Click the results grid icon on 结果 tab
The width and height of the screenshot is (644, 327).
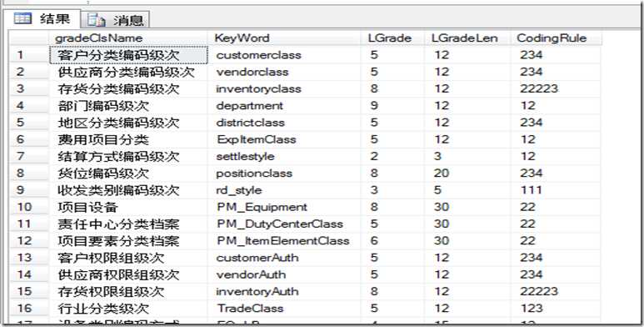tap(23, 18)
